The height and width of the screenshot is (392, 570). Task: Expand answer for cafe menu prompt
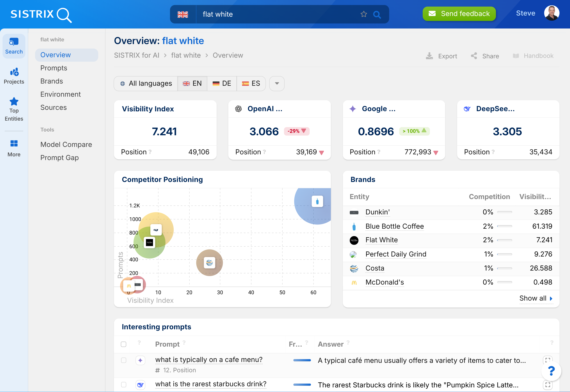pos(547,360)
